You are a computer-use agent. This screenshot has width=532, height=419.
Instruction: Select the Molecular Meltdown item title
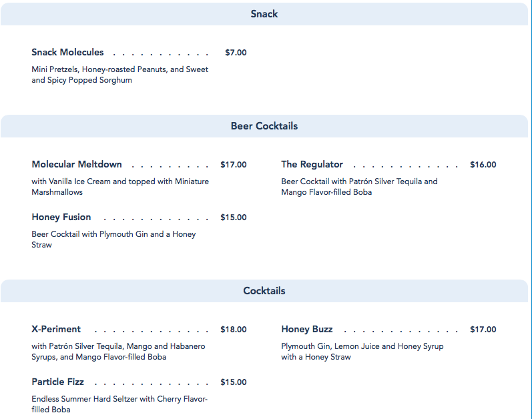click(x=77, y=165)
